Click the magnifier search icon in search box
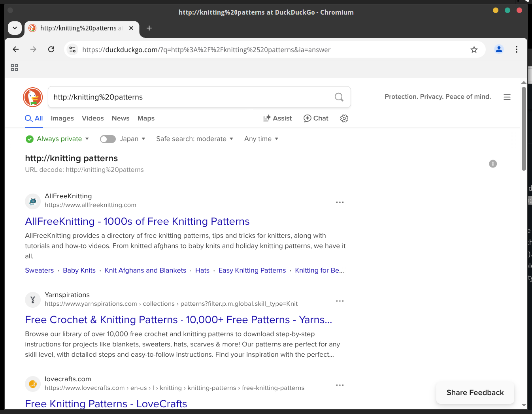 point(339,97)
